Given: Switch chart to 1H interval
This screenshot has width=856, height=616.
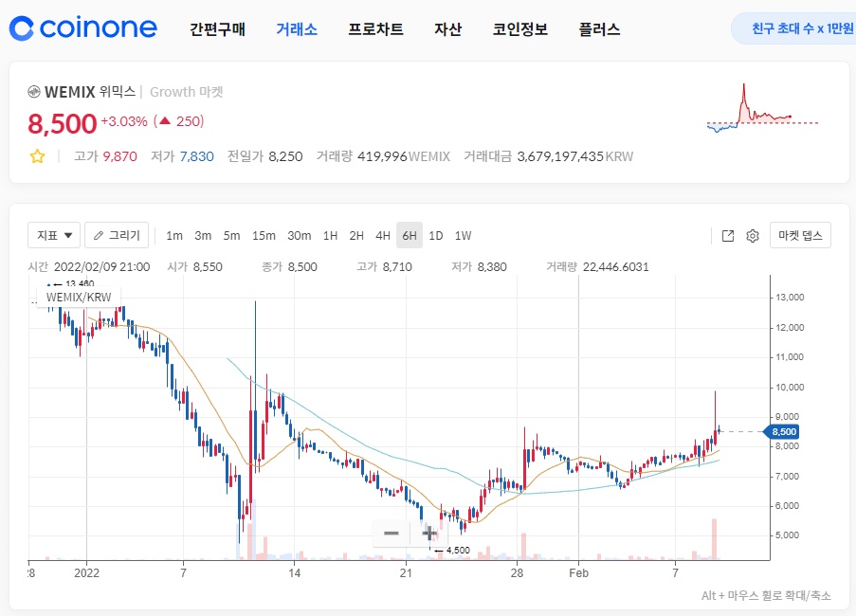Looking at the screenshot, I should pyautogui.click(x=330, y=236).
